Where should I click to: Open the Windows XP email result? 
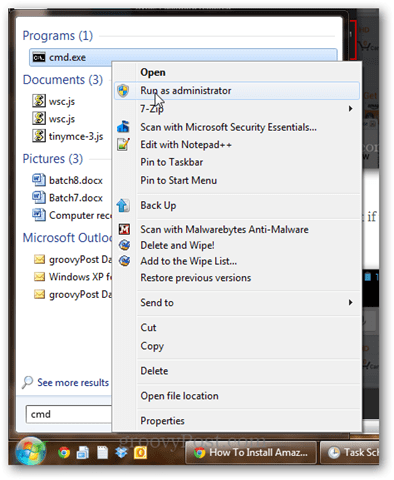pyautogui.click(x=73, y=277)
